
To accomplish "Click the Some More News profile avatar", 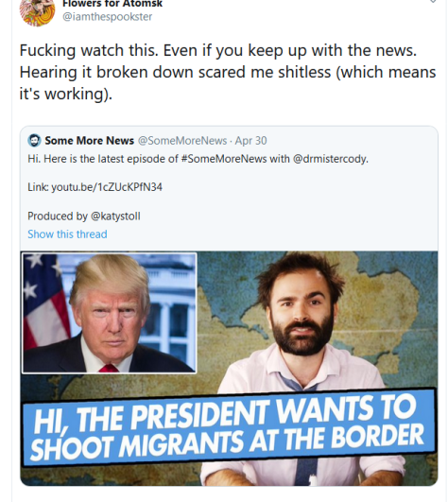I will (34, 141).
